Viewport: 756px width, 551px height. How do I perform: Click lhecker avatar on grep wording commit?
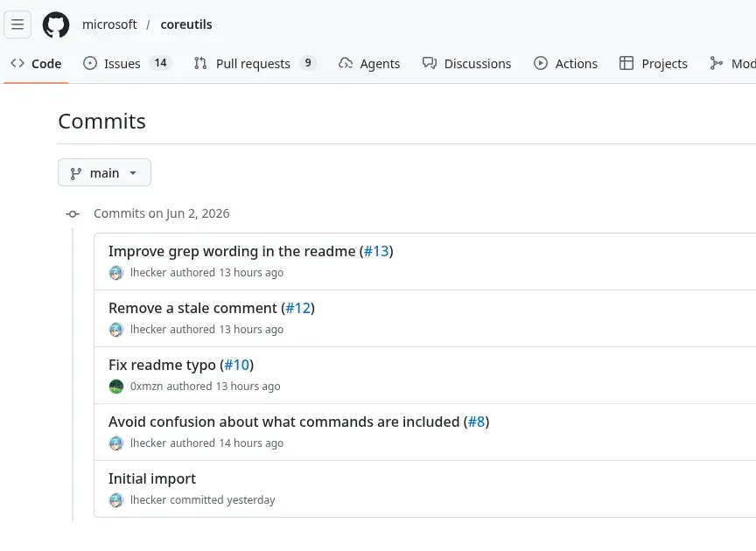116,273
